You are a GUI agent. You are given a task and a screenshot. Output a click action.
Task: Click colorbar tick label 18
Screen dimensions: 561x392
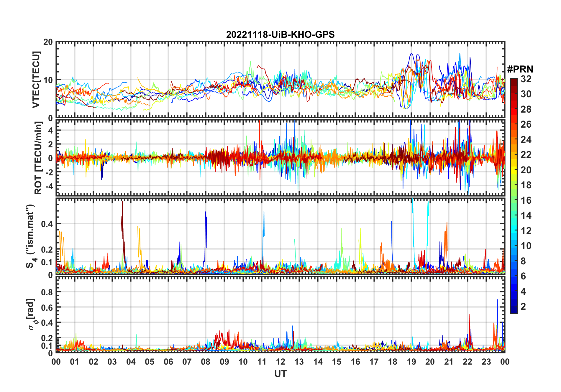(526, 185)
